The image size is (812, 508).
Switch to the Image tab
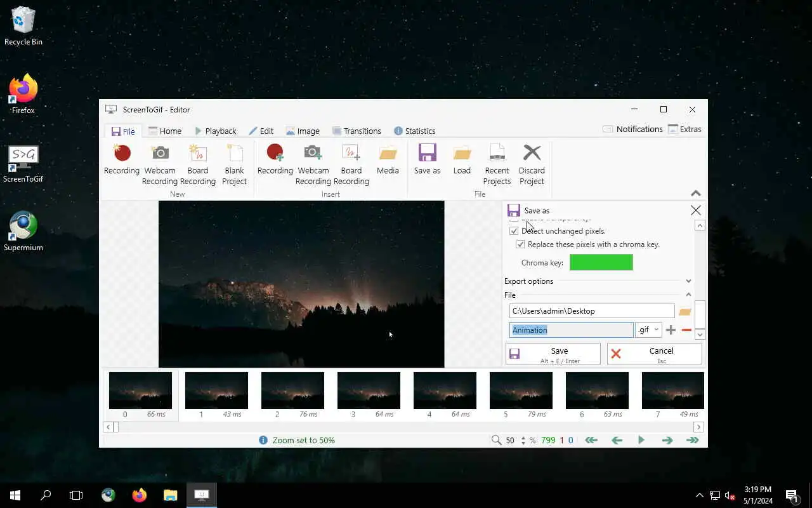[x=303, y=131]
